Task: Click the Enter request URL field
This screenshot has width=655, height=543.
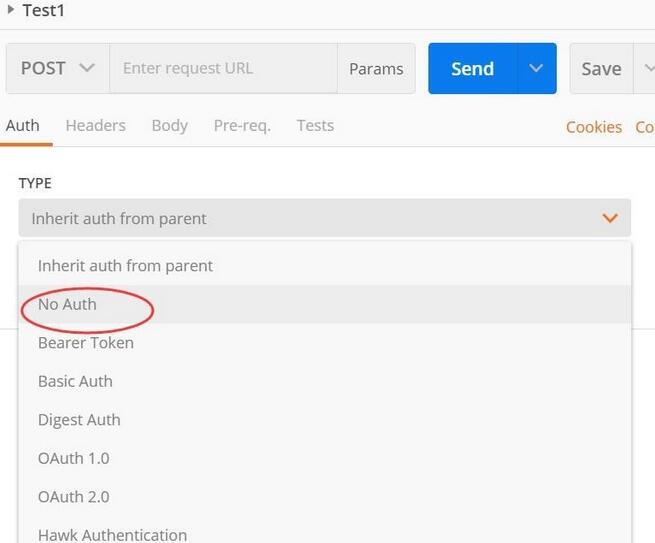Action: 223,68
